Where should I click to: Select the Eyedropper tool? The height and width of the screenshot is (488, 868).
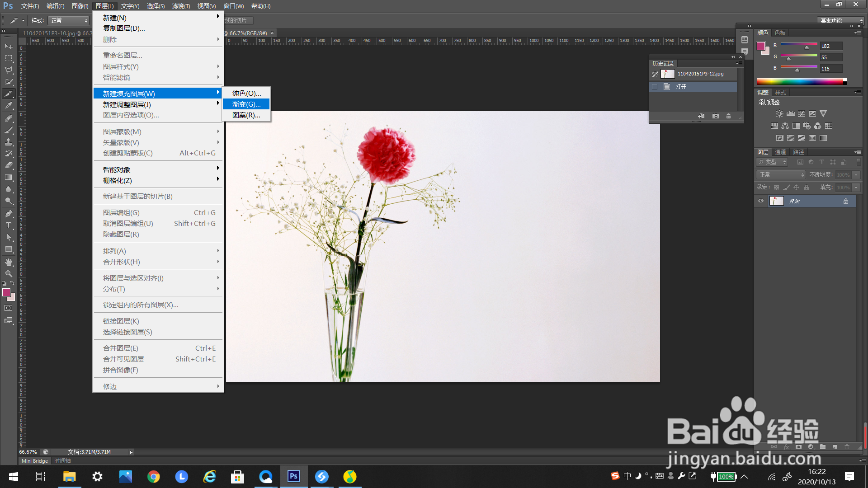tap(8, 105)
